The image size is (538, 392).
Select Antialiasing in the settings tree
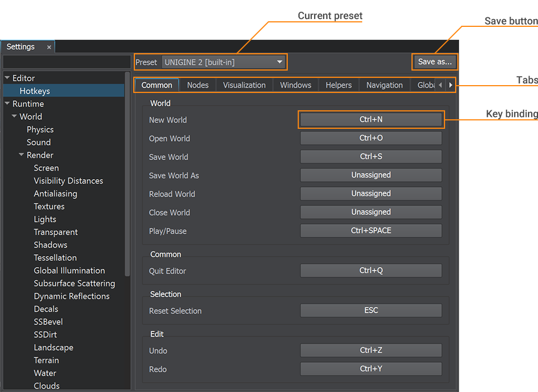coord(55,194)
